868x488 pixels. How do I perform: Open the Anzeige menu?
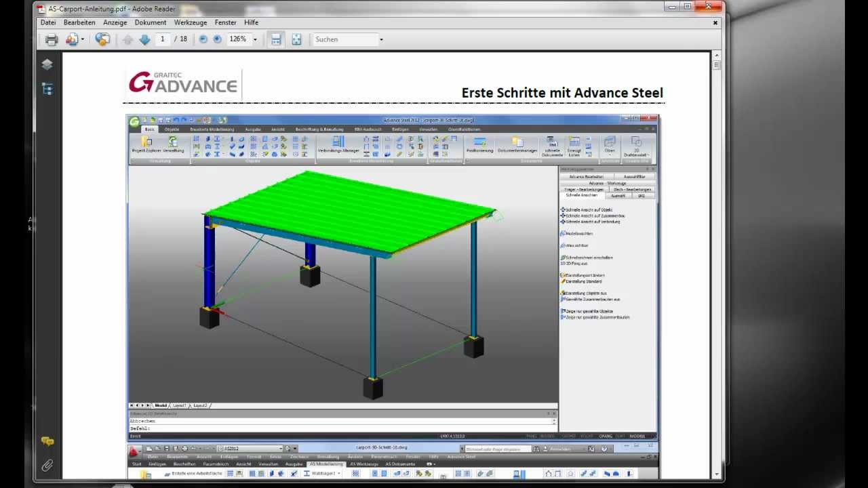(115, 22)
